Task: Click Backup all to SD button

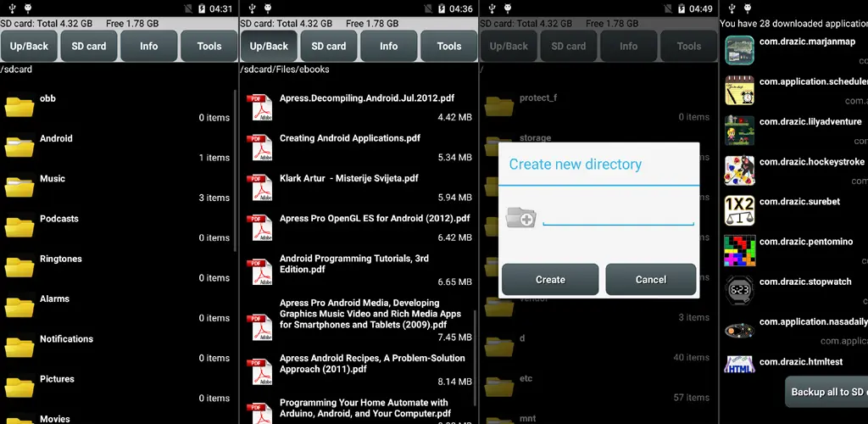Action: tap(827, 392)
